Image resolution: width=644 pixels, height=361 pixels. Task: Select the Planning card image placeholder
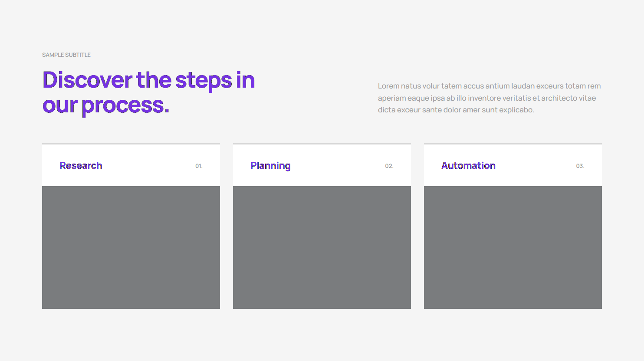tap(322, 247)
